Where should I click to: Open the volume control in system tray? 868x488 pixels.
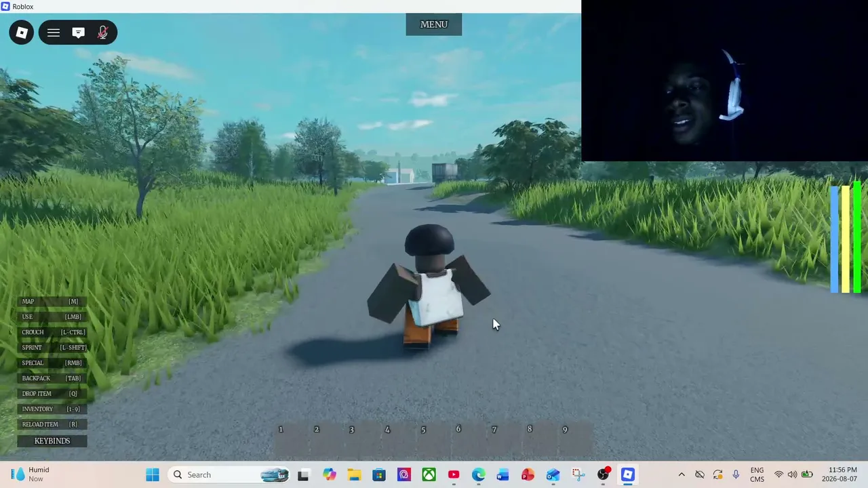coord(792,474)
